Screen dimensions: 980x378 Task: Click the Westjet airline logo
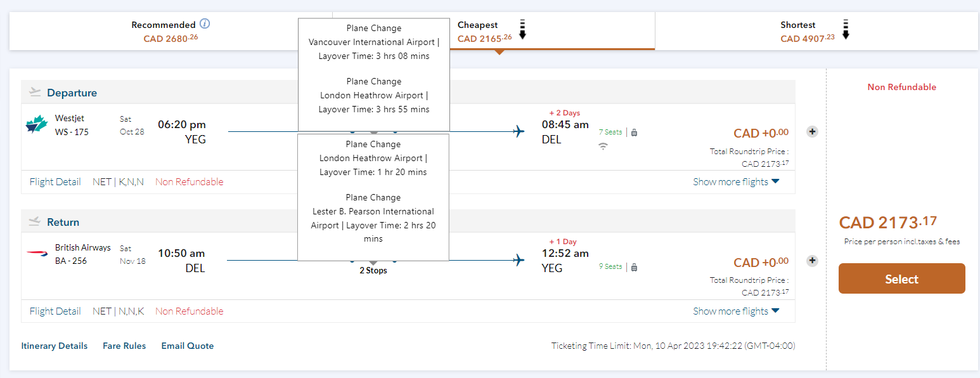pyautogui.click(x=37, y=125)
